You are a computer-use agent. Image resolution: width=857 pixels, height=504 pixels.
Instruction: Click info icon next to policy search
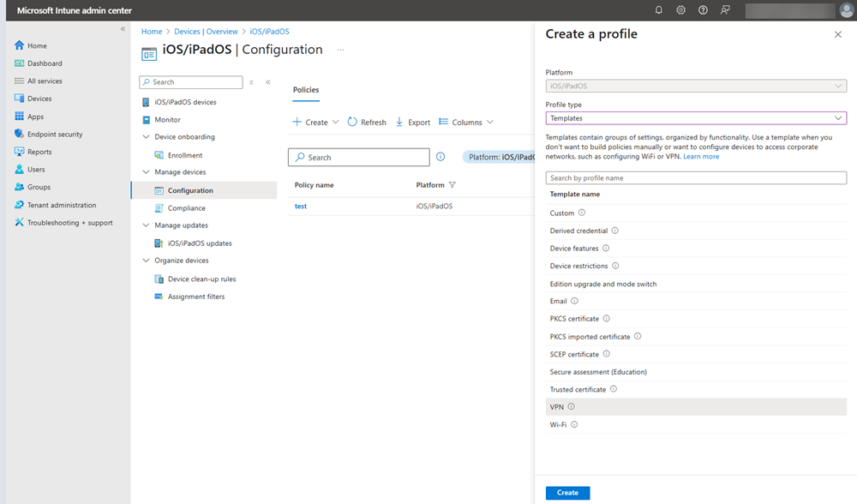click(440, 157)
